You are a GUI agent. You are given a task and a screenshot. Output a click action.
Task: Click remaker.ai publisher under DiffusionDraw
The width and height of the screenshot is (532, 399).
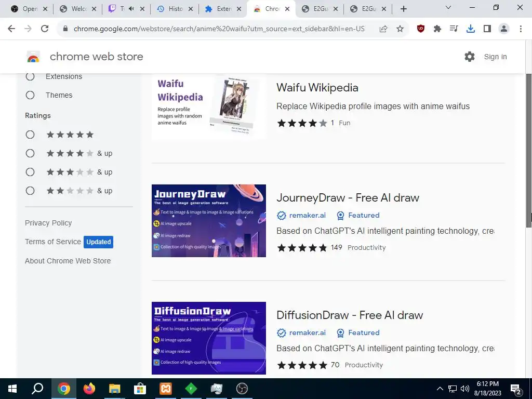click(x=308, y=332)
